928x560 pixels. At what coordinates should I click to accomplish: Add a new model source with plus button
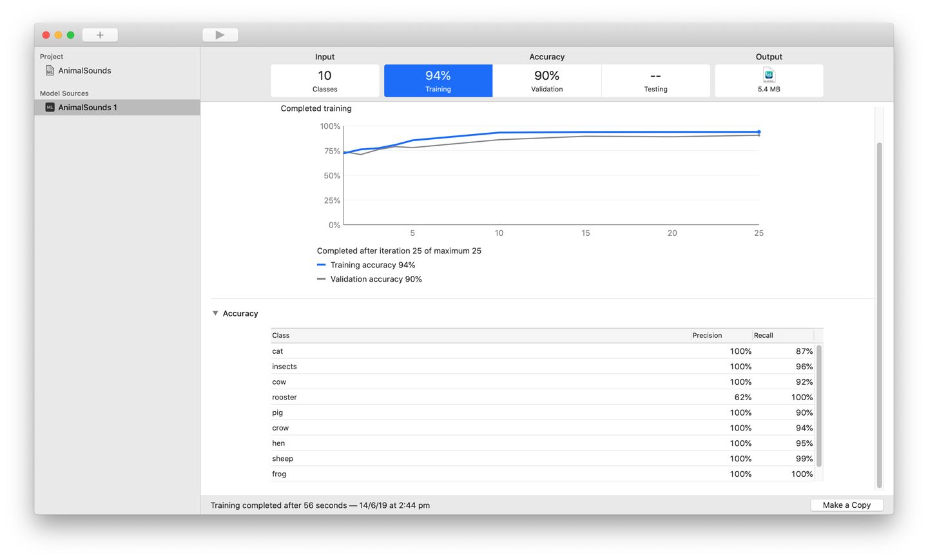[x=100, y=35]
